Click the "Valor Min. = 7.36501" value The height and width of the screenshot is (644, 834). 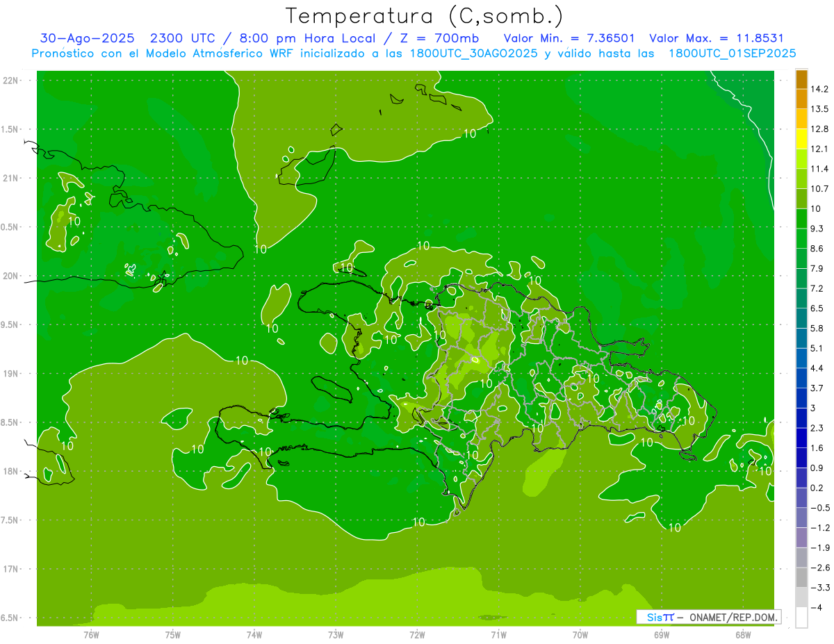[569, 38]
